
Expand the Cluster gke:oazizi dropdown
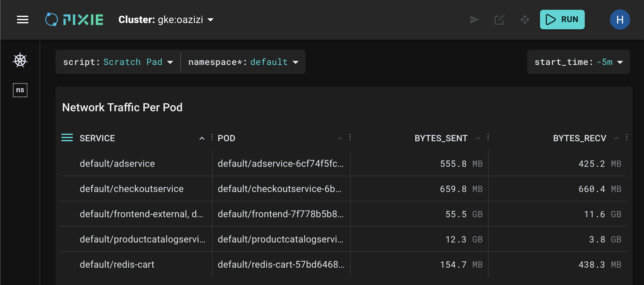[x=166, y=20]
